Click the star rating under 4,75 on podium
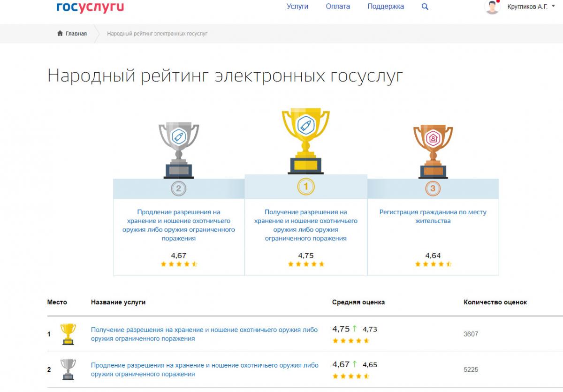The height and width of the screenshot is (392, 563). (306, 264)
